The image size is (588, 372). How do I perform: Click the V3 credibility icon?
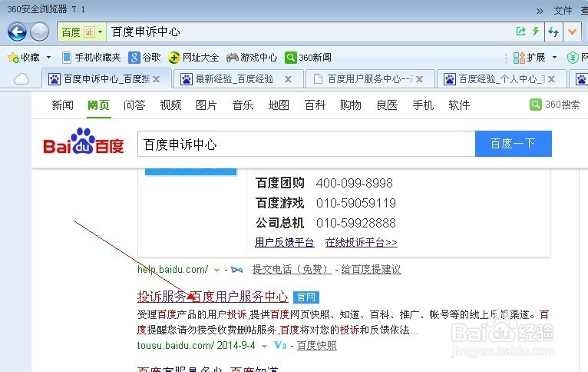(x=280, y=345)
